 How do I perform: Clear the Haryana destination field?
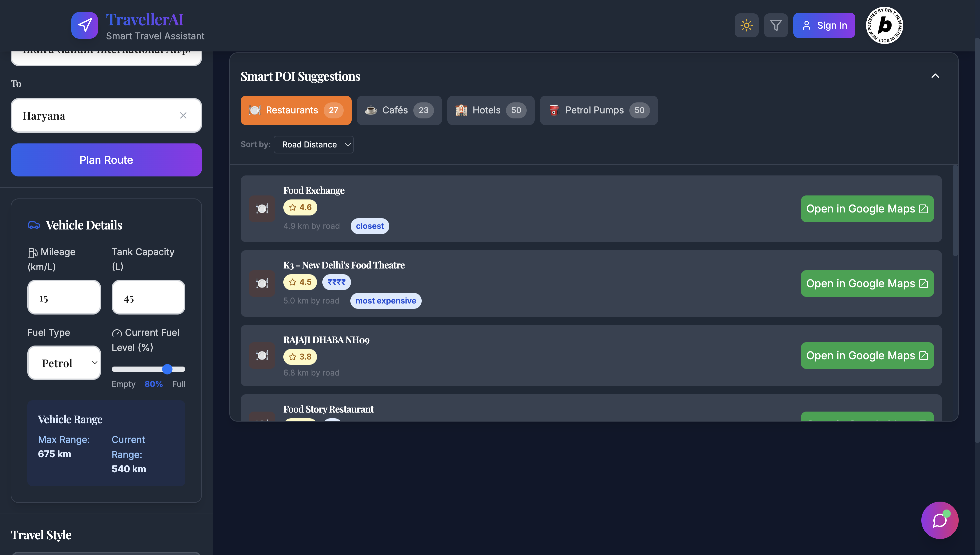click(x=183, y=115)
